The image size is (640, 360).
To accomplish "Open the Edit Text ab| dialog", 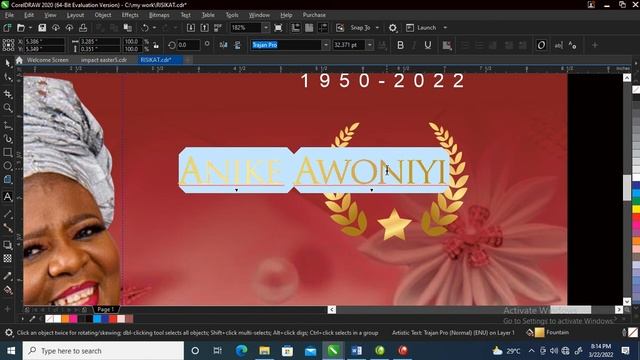I will 558,45.
